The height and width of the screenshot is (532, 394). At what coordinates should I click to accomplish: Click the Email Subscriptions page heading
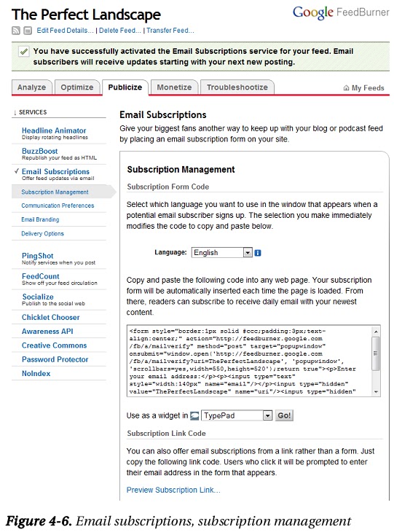pos(162,114)
